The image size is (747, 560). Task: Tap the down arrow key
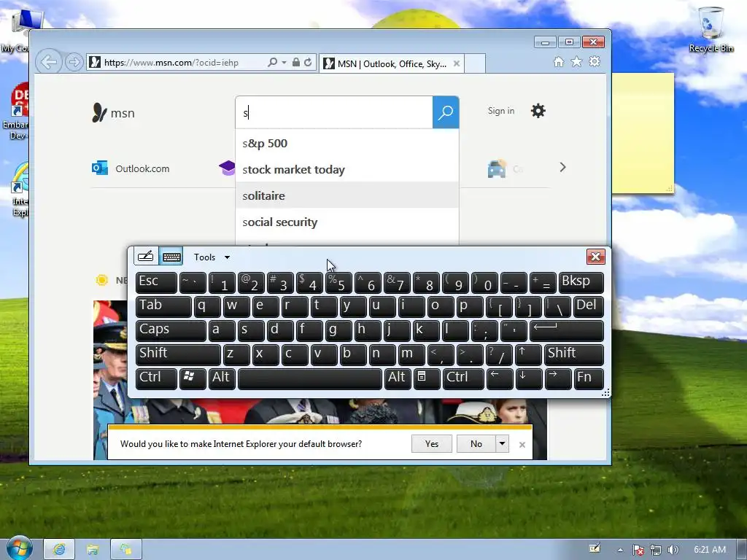coord(529,378)
